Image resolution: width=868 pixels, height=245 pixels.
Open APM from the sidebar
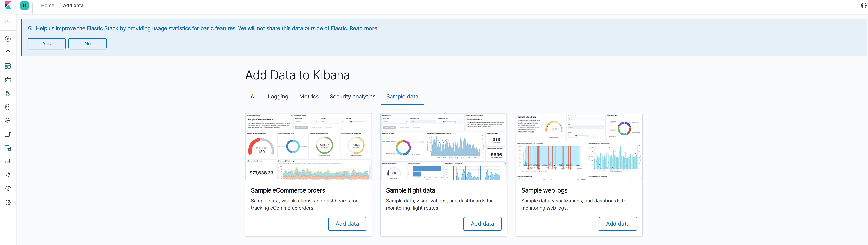pos(8,148)
